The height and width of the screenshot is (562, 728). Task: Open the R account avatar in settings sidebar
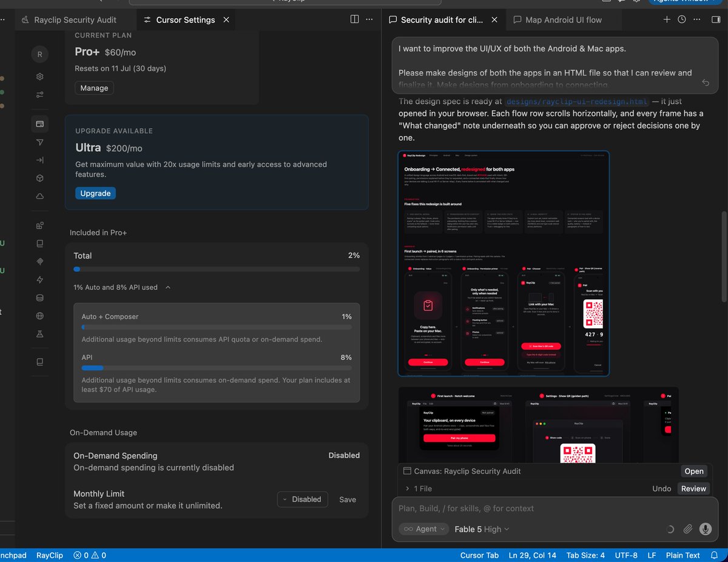click(x=40, y=54)
